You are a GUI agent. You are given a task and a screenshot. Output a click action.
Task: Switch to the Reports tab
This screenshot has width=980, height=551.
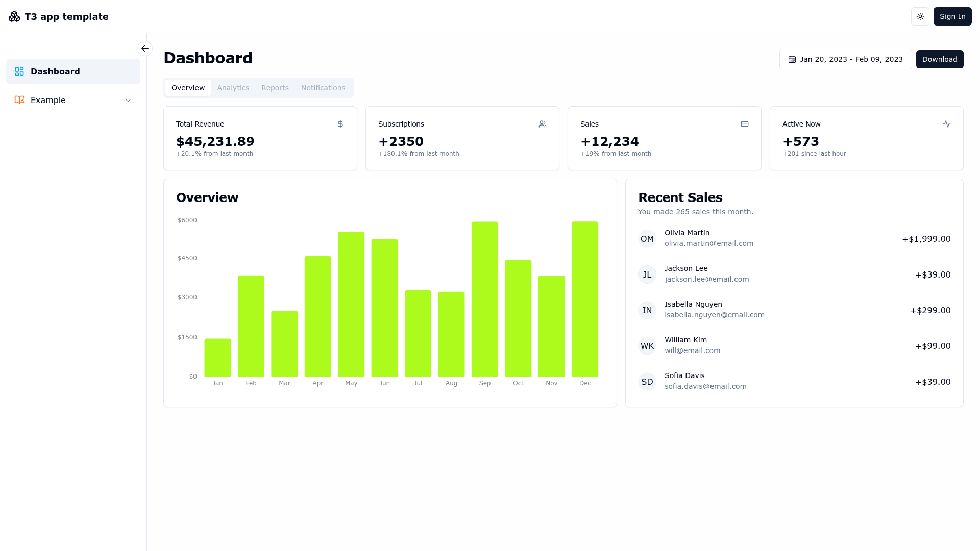coord(275,88)
